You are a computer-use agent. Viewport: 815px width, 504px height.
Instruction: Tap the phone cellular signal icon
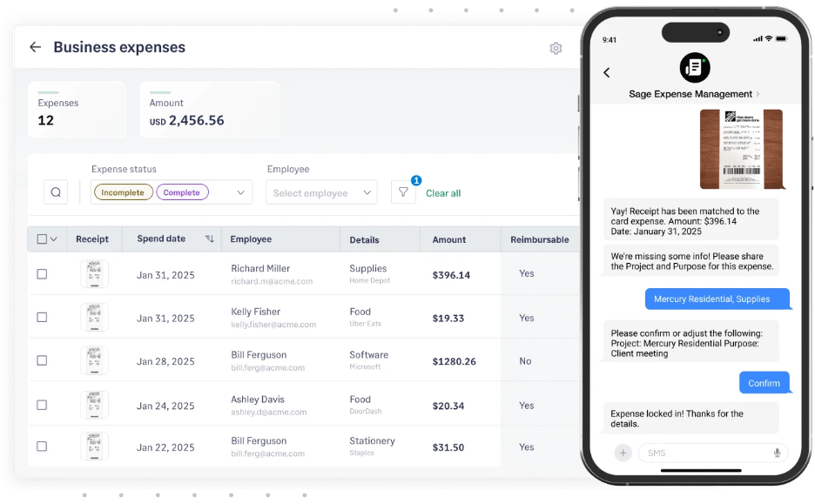pos(758,39)
